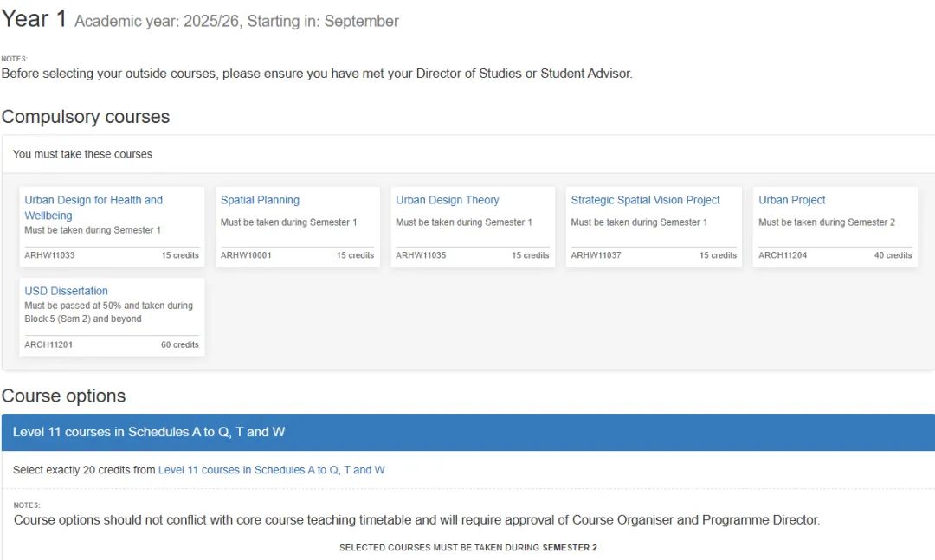This screenshot has height=560, width=935.
Task: Open the Strategic Spatial Vision Project course
Action: click(x=645, y=200)
